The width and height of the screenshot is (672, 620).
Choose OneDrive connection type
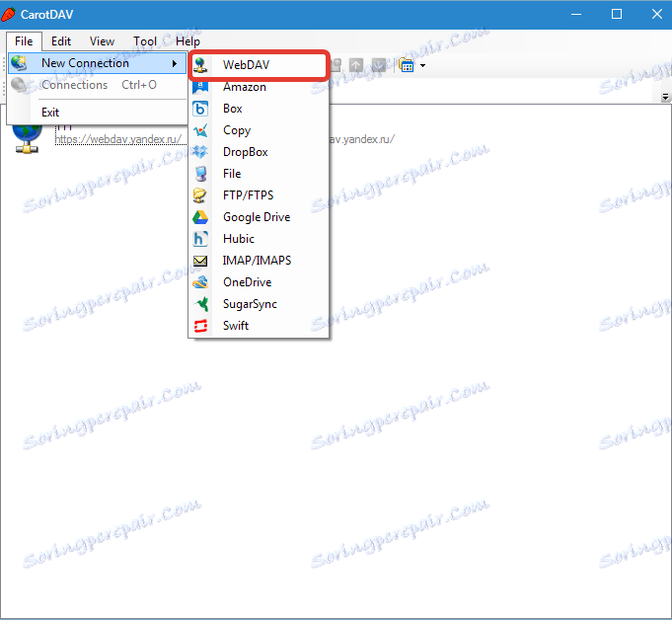coord(259,282)
